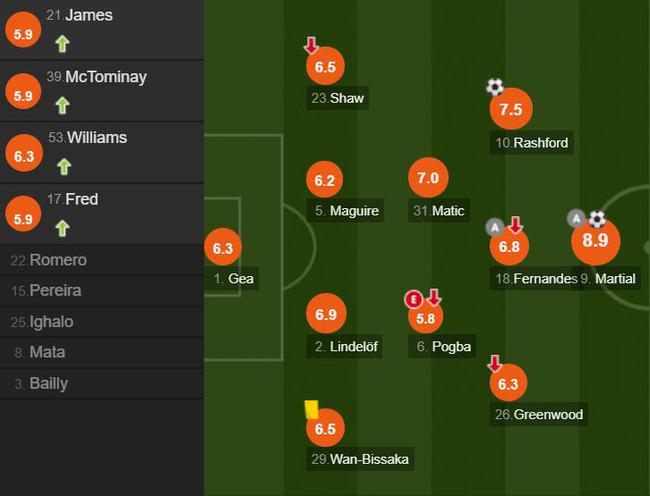
Task: Click goalkeeper Gea's 6.3 rating circle
Action: point(223,247)
